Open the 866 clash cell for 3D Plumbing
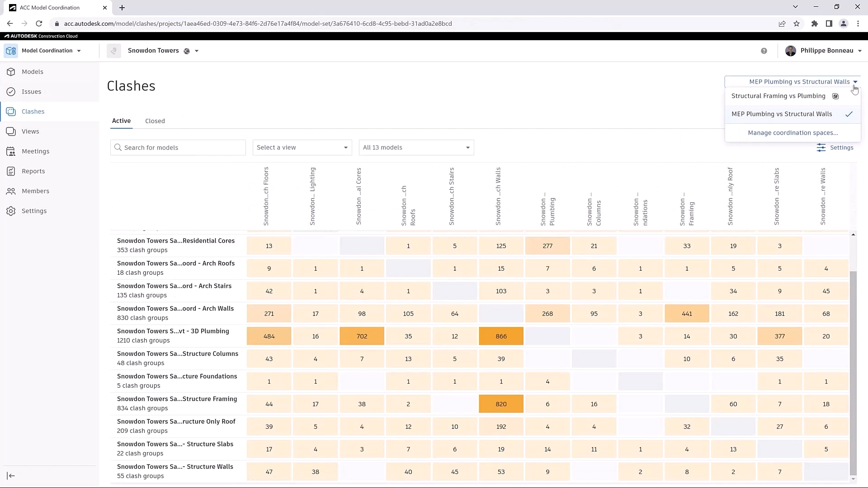Image resolution: width=868 pixels, height=488 pixels. (501, 336)
